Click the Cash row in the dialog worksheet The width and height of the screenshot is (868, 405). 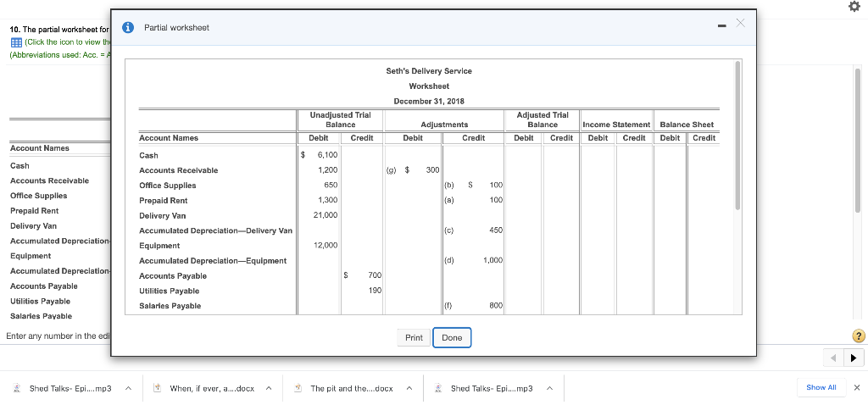click(148, 155)
